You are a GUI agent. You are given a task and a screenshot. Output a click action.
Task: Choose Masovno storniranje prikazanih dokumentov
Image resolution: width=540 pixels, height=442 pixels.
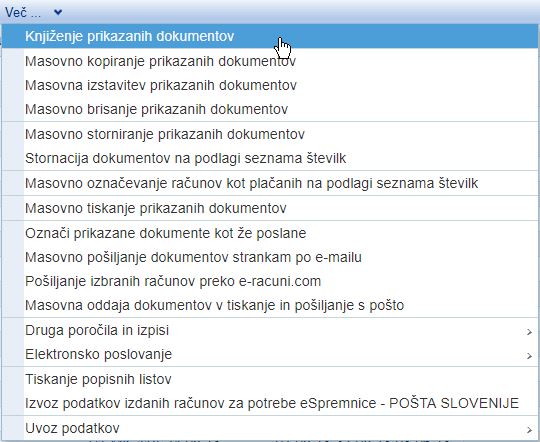pos(270,134)
